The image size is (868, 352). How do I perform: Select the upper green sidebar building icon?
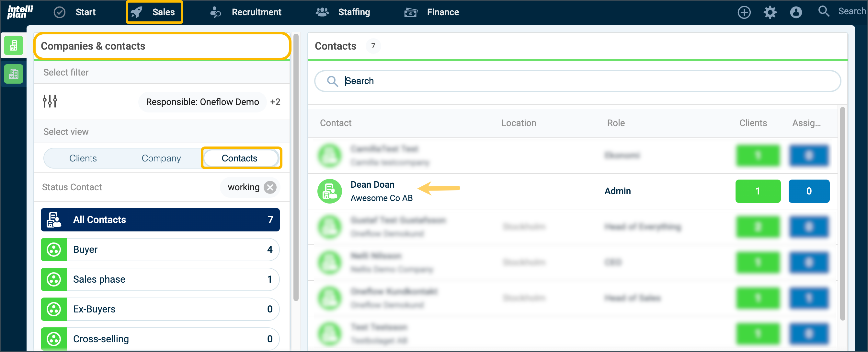14,45
